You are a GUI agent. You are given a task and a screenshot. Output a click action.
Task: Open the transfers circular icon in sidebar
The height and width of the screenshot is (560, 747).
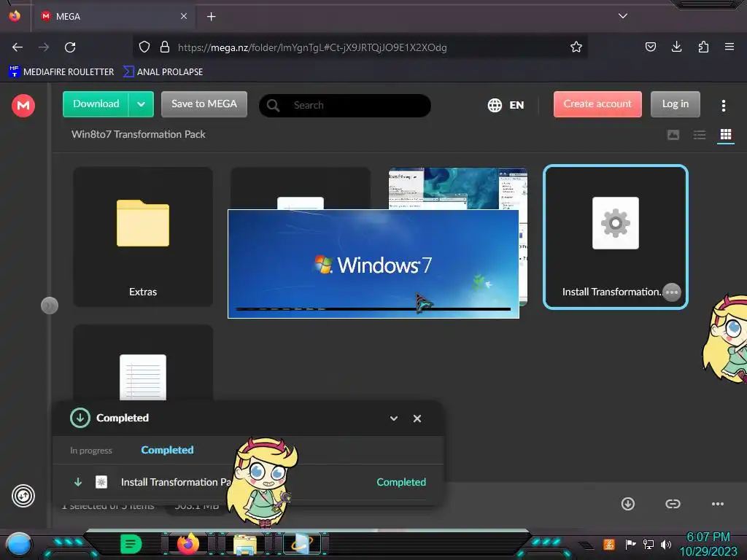click(x=23, y=496)
